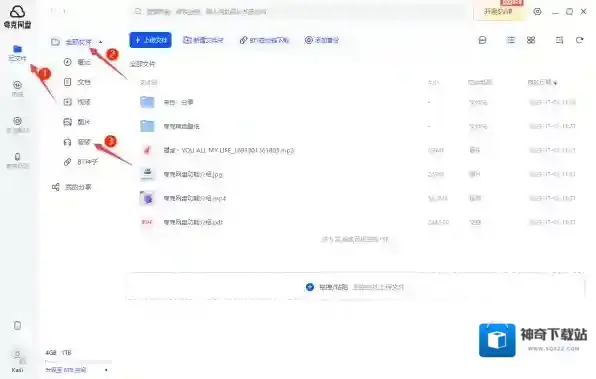The height and width of the screenshot is (379, 596).
Task: Click the PDF file icon
Action: coord(147,222)
